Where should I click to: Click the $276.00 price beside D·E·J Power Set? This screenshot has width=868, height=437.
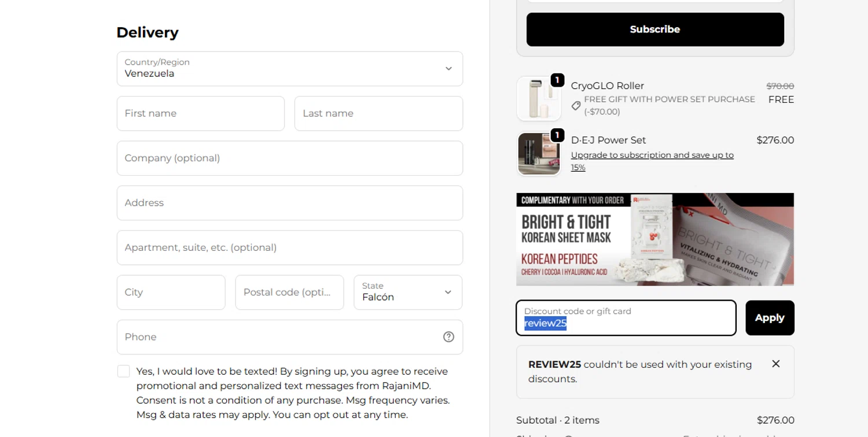[x=775, y=140]
